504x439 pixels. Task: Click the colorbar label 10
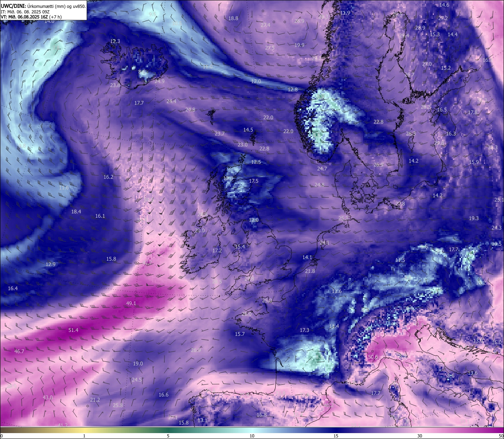[252, 436]
